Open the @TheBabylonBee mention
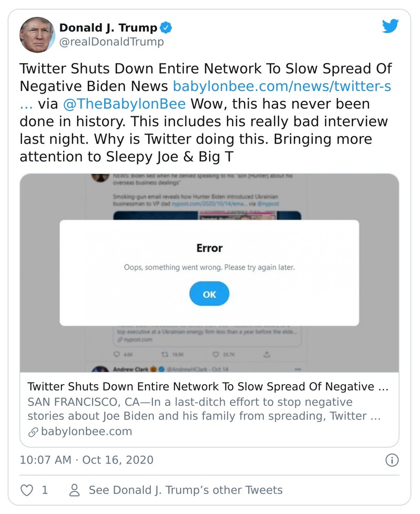420x514 pixels. [x=124, y=104]
